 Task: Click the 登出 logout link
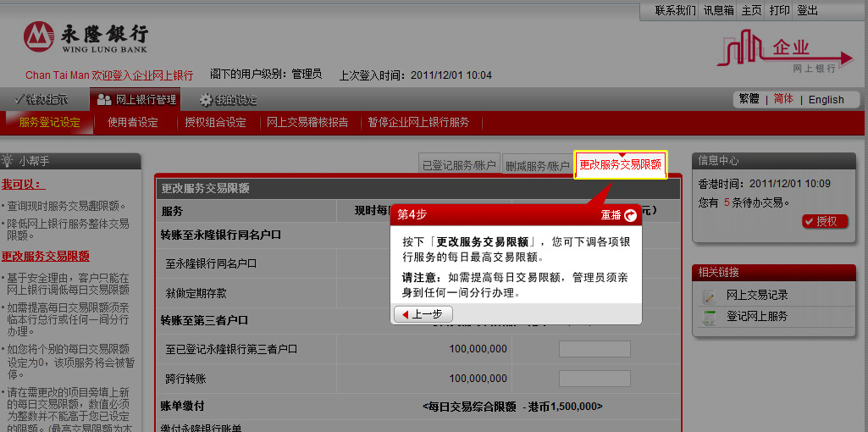tap(807, 10)
